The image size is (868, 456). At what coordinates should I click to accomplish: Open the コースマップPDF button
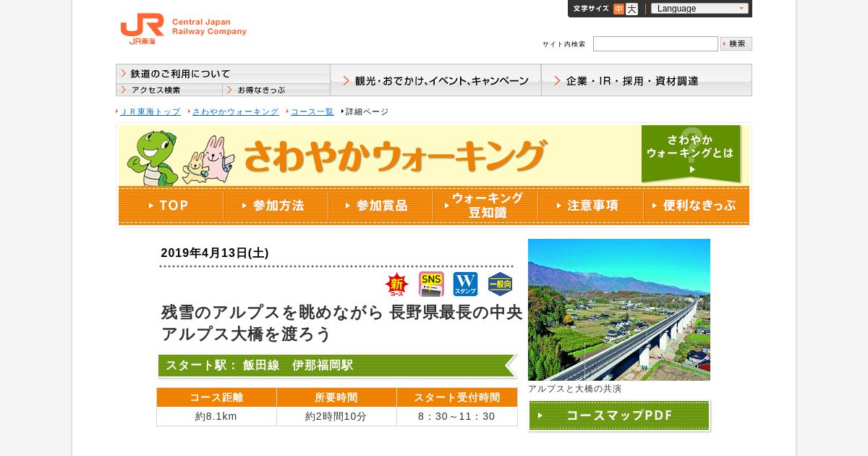coord(619,415)
